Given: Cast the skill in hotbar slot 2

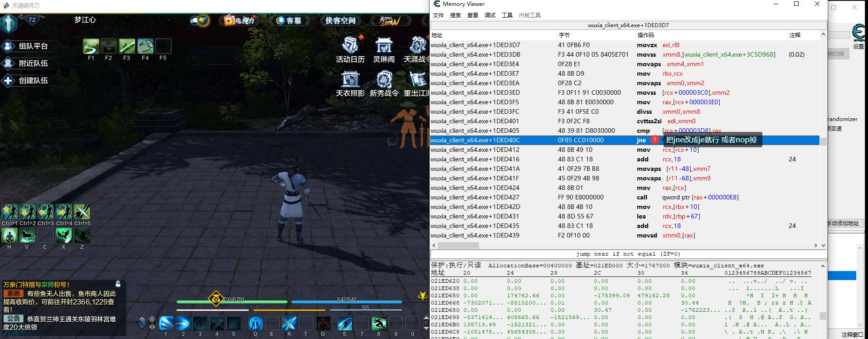Looking at the screenshot, I should point(183,323).
